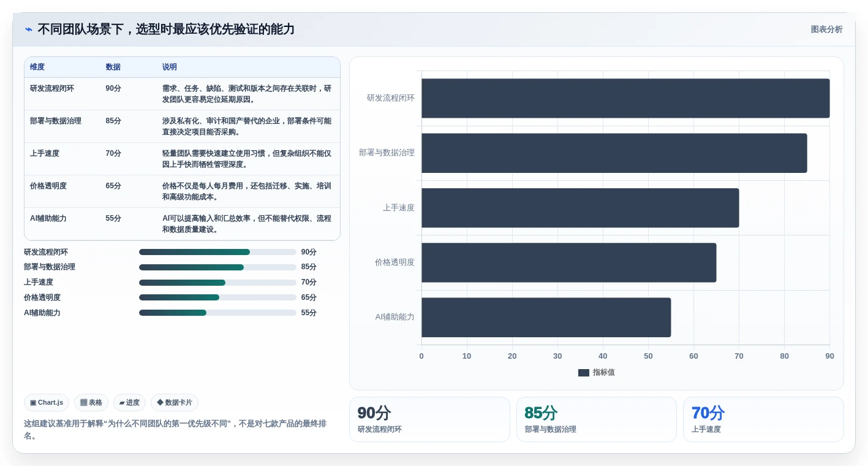Click the 研发流程闭环 progress bar

[x=217, y=252]
